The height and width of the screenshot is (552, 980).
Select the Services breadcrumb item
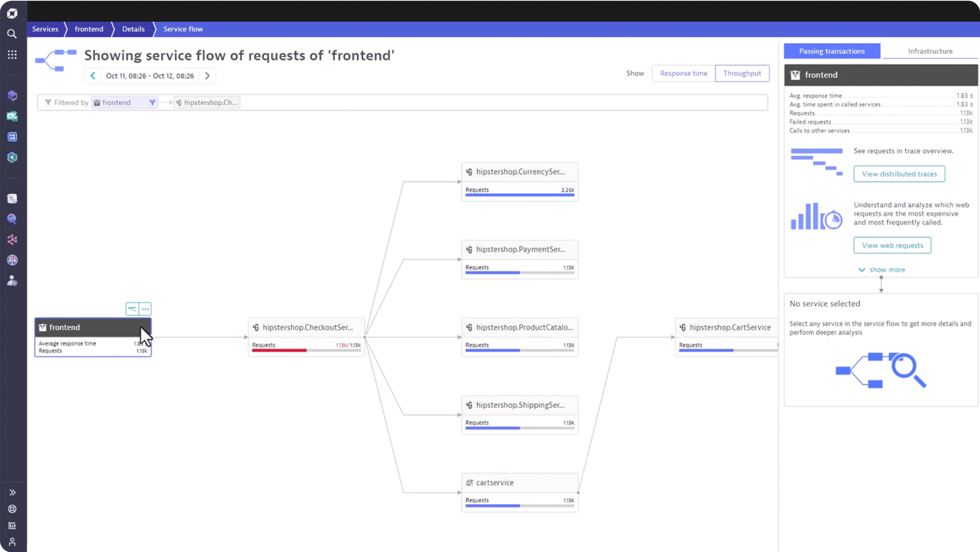point(45,29)
